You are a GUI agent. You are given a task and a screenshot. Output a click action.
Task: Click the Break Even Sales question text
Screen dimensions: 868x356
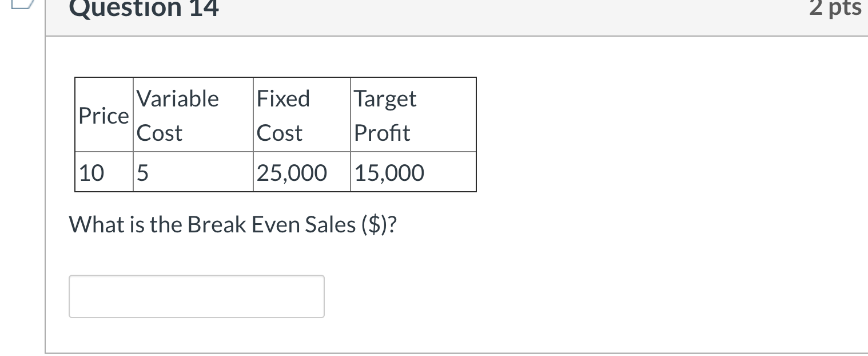[x=232, y=224]
